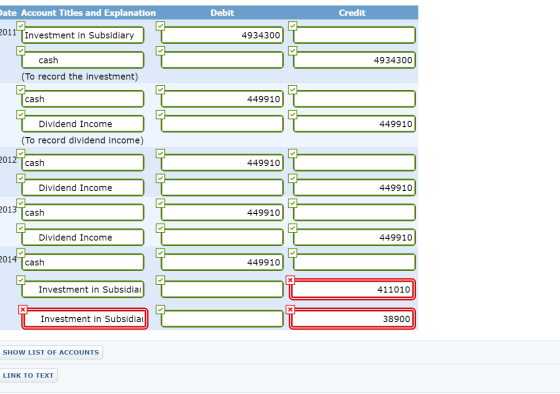Click checkmark on green Investment in Subsidiary field, 411010 row
The height and width of the screenshot is (394, 560).
[21, 280]
